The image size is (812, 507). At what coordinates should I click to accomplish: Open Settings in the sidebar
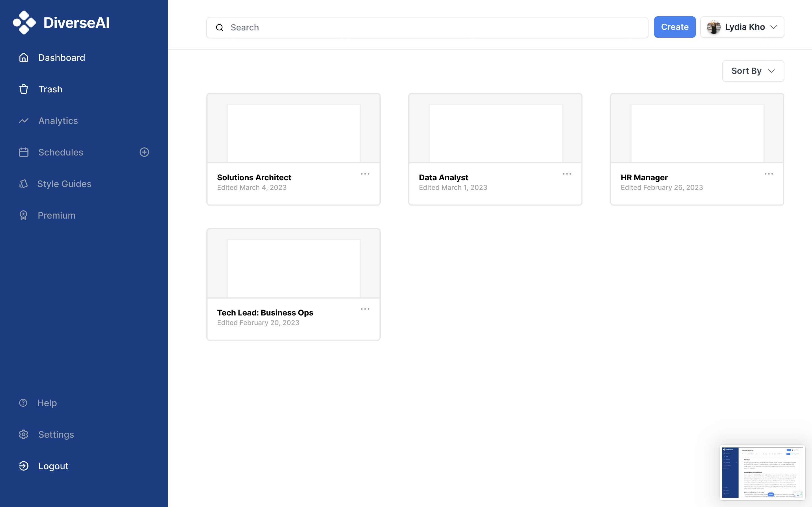[x=56, y=435]
